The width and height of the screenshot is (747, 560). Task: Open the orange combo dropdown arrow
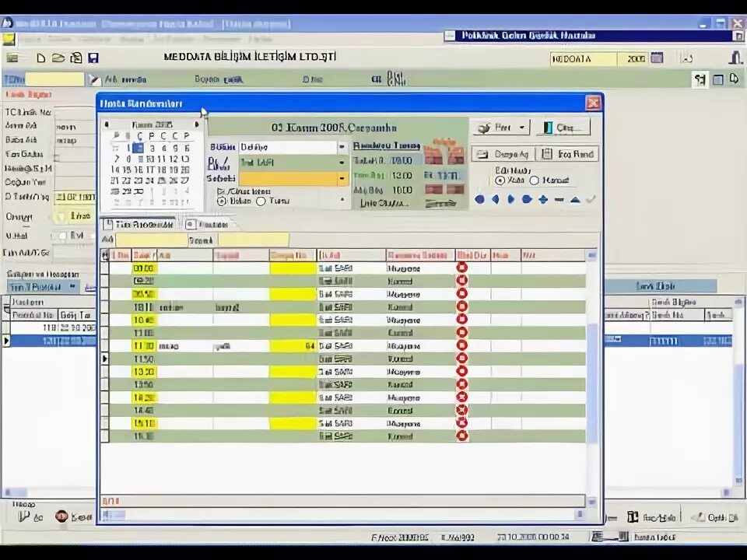pyautogui.click(x=342, y=179)
